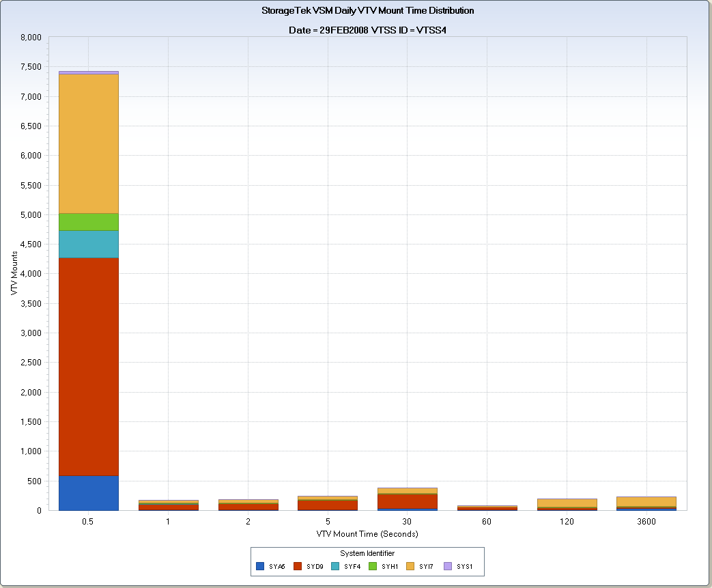Click the green SYH1 segment of 0.5 bar
Screen dimensions: 712x588
click(x=89, y=222)
